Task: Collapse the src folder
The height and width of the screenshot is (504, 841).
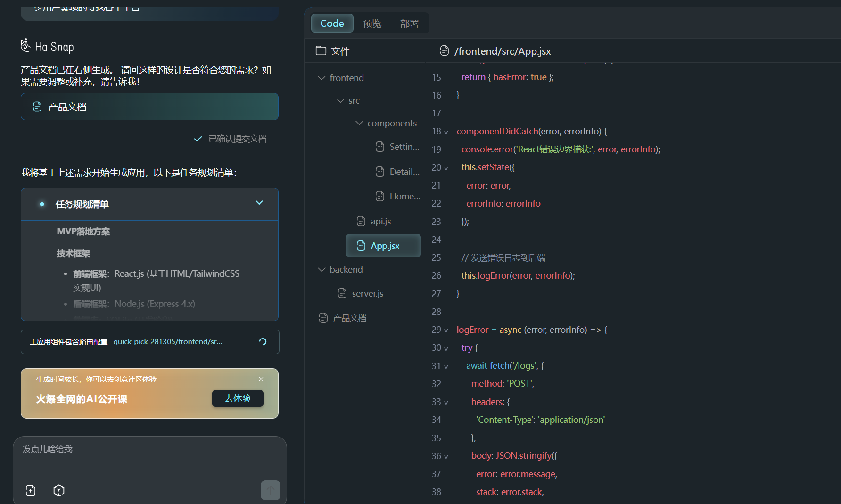Action: point(340,100)
